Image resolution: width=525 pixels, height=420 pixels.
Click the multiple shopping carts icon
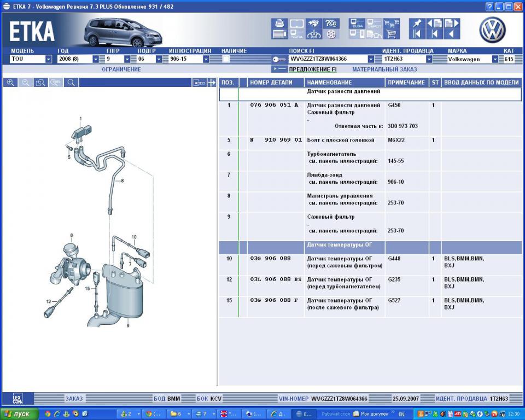coord(391,23)
